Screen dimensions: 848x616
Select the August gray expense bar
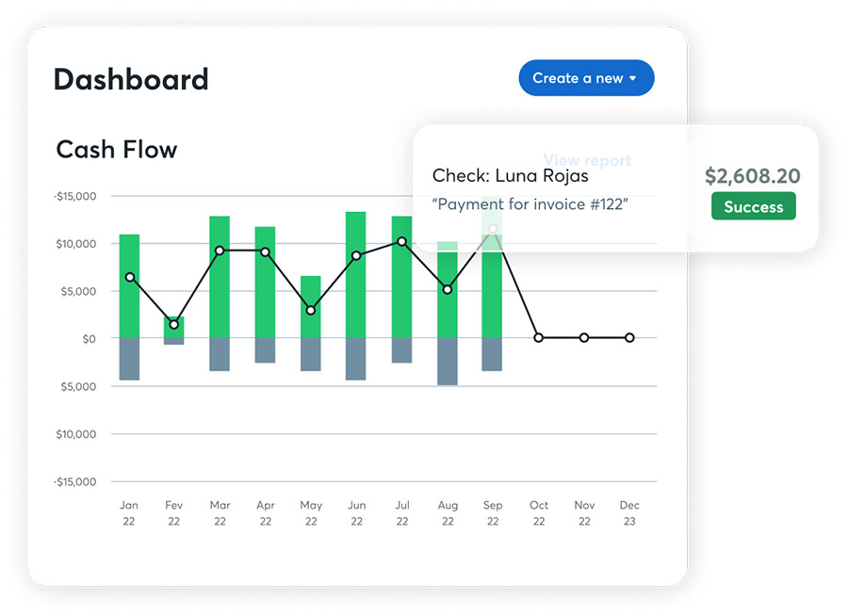448,361
